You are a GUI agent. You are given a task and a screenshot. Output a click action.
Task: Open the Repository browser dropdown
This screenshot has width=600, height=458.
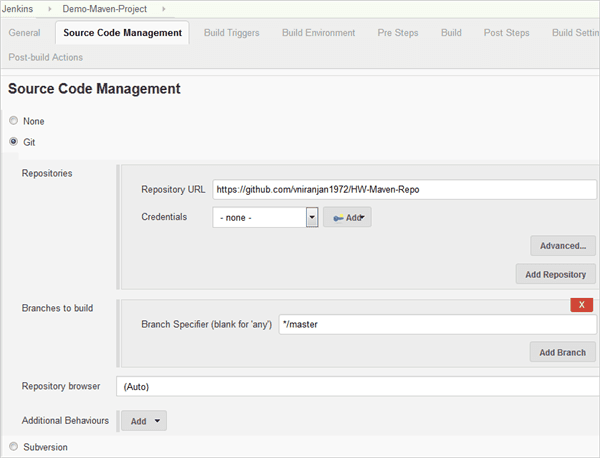click(357, 386)
